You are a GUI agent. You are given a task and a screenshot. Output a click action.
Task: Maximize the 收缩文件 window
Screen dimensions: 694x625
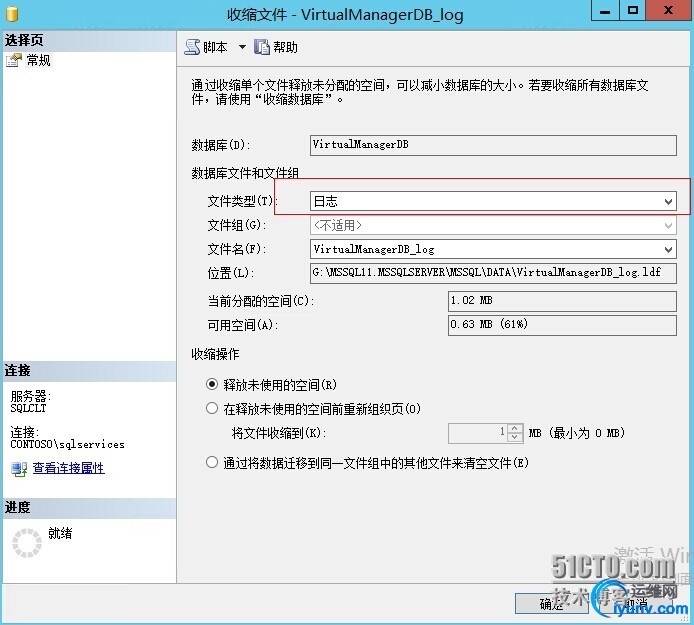click(632, 11)
